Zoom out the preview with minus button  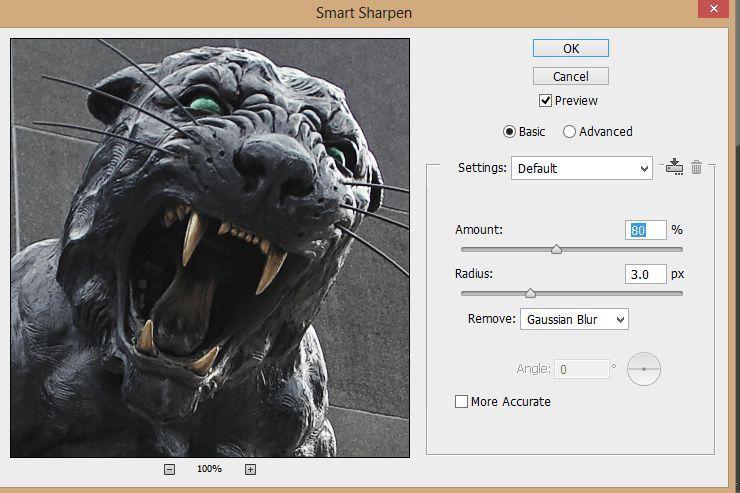(170, 469)
